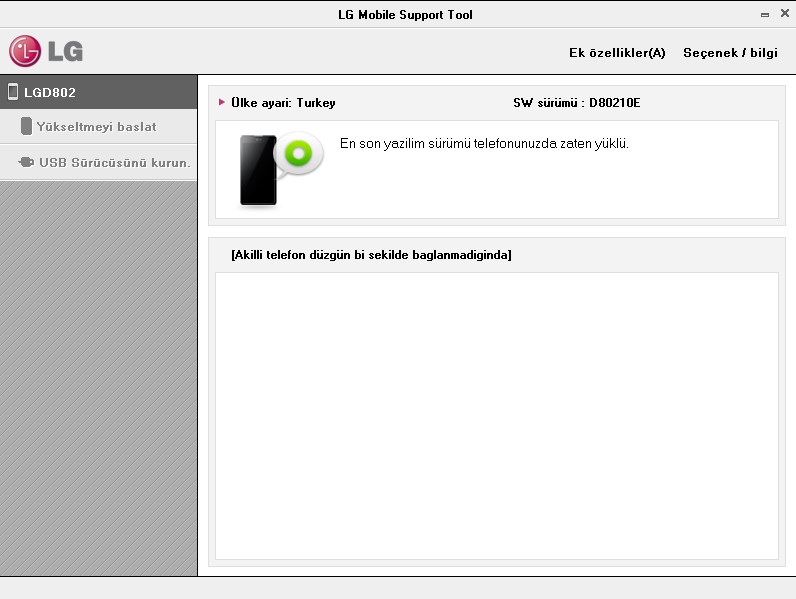This screenshot has width=796, height=599.
Task: Open the Ek özellikler(A) menu
Action: coord(617,53)
